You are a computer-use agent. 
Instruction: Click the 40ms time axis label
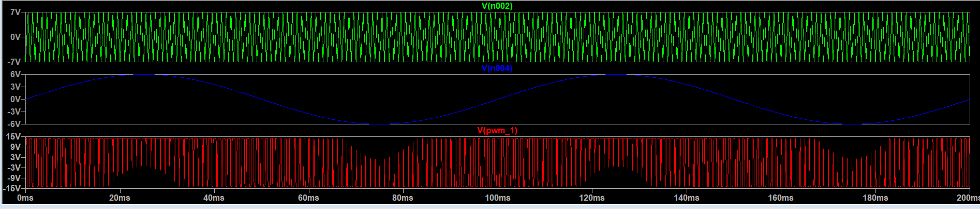click(x=214, y=198)
